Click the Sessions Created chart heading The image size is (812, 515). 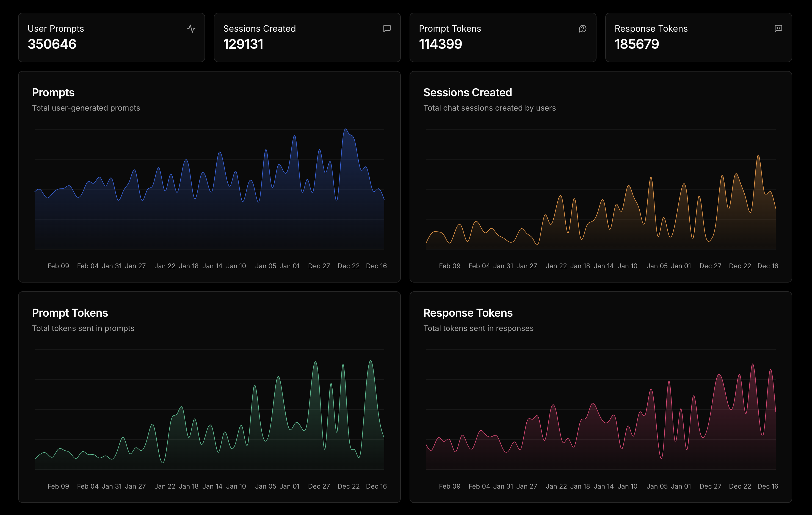click(x=467, y=92)
